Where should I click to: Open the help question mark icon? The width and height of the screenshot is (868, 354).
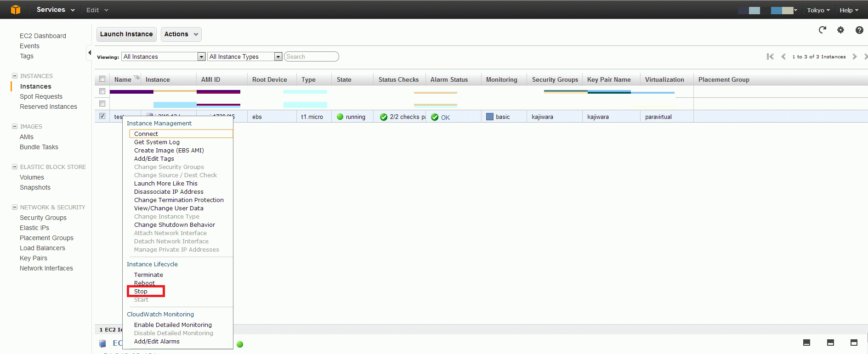[859, 30]
